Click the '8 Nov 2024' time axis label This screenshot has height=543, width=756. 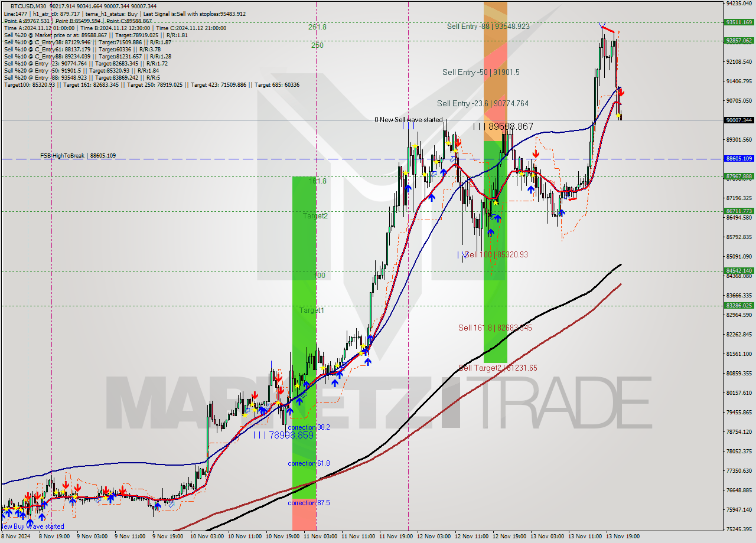click(14, 537)
